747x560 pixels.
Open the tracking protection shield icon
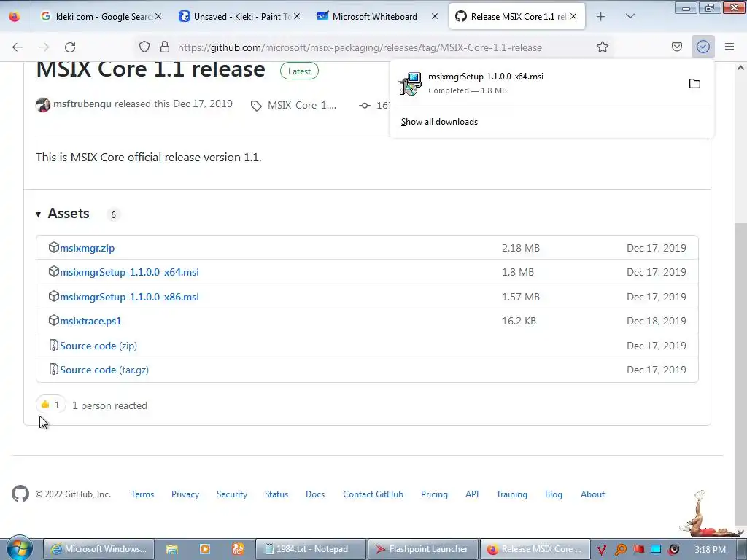144,47
